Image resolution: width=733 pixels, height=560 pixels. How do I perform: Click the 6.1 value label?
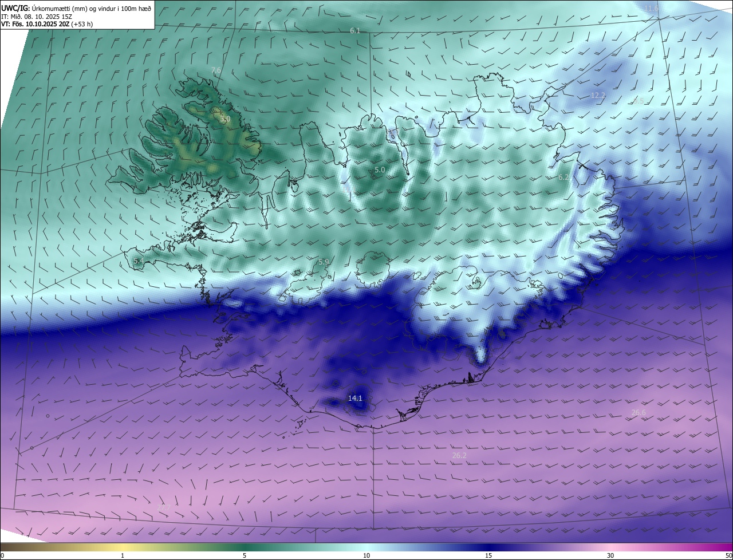click(355, 30)
